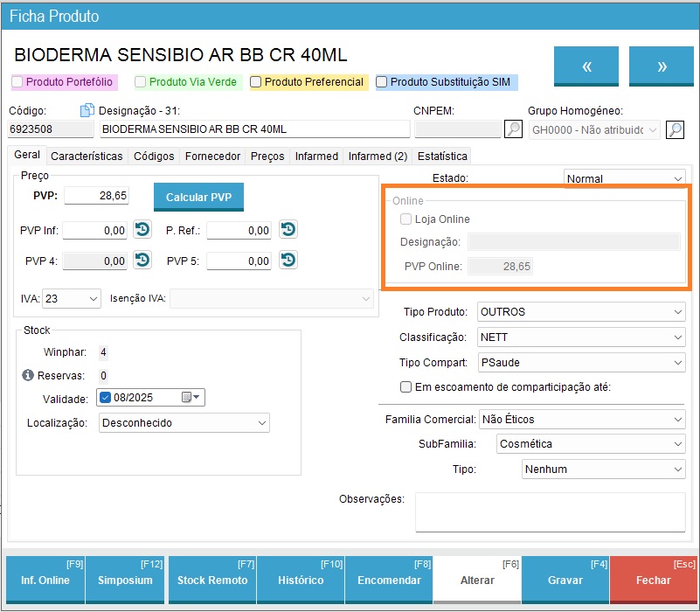The image size is (700, 612).
Task: Go to the next product arrow
Action: 662,66
